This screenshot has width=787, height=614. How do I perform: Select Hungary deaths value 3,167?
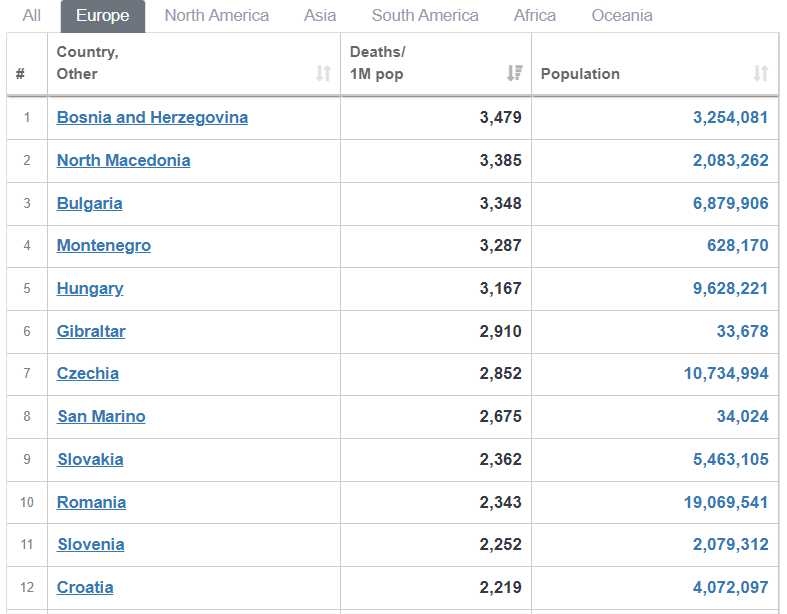click(x=500, y=289)
